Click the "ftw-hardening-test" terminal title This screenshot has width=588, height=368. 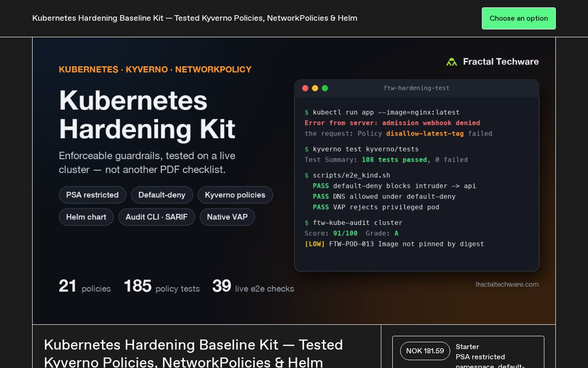pyautogui.click(x=417, y=88)
